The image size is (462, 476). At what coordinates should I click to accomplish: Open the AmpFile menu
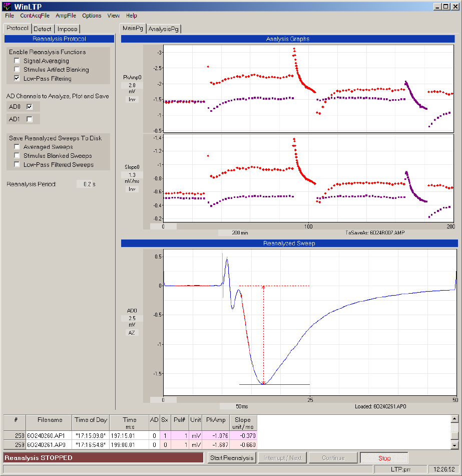66,16
